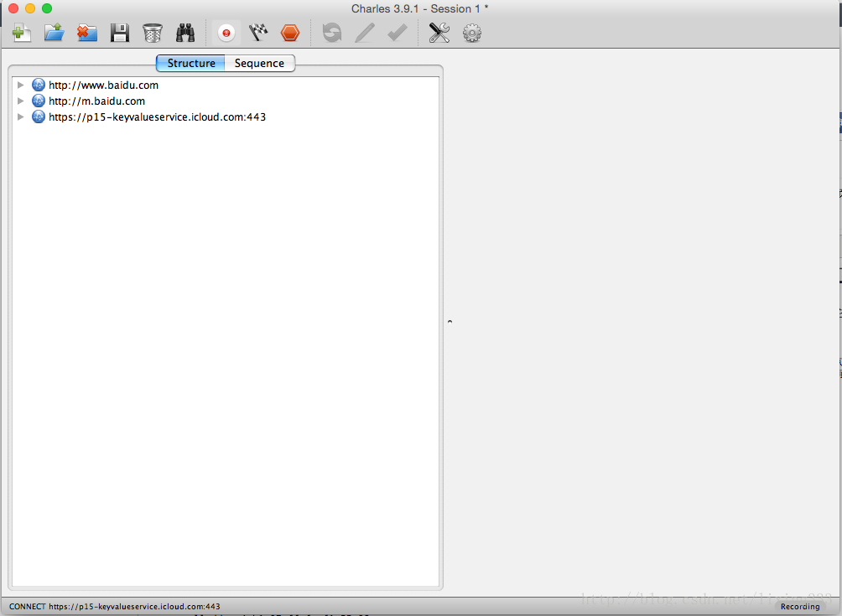
Task: Switch to the Sequence tab
Action: (x=259, y=64)
